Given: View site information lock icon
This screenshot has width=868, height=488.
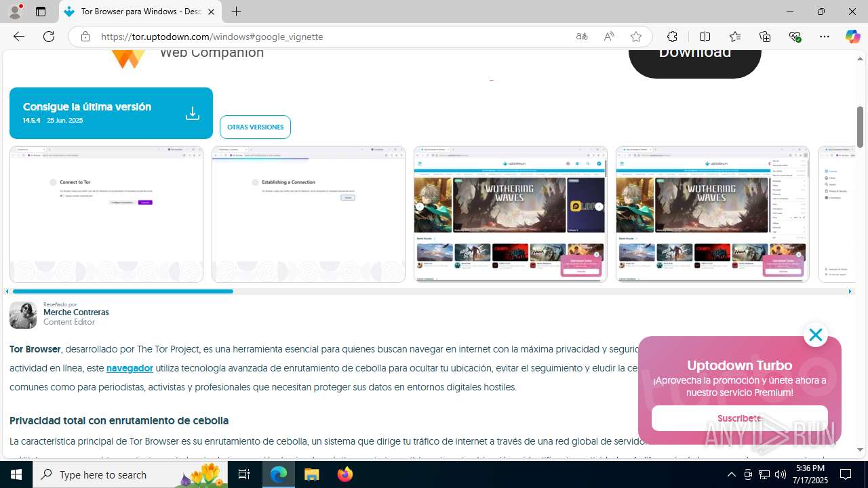Looking at the screenshot, I should click(x=85, y=37).
